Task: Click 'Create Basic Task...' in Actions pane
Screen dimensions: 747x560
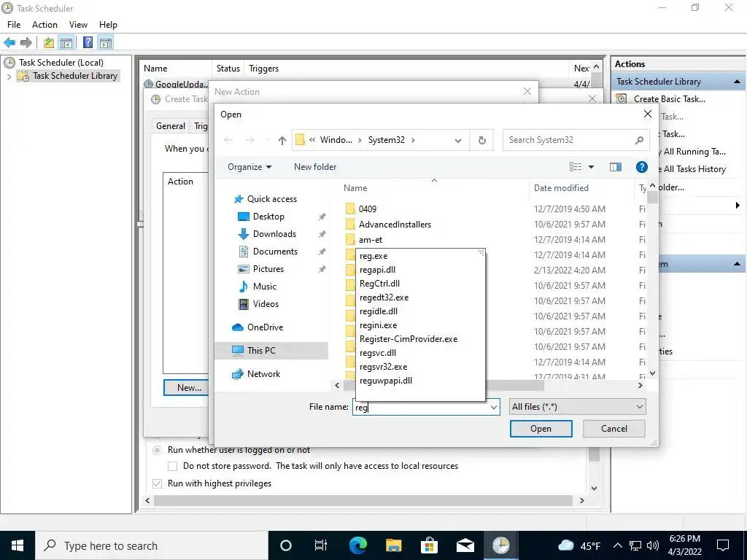Action: pyautogui.click(x=670, y=99)
